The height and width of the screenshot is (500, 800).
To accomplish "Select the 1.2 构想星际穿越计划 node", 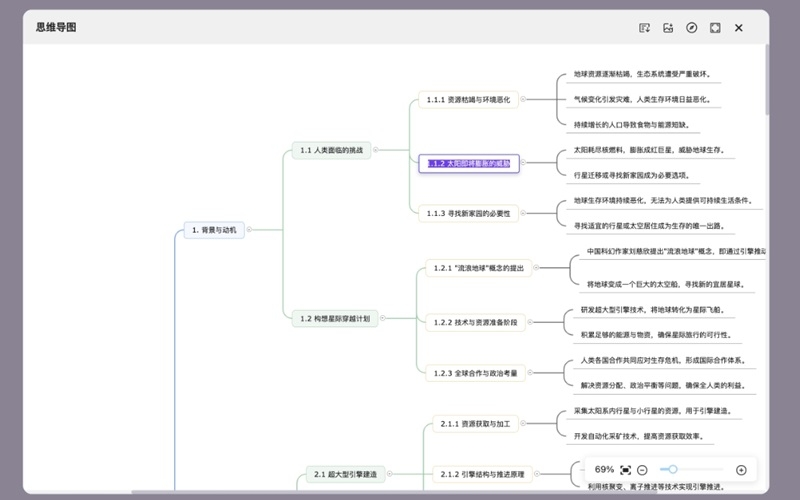I will click(x=335, y=319).
